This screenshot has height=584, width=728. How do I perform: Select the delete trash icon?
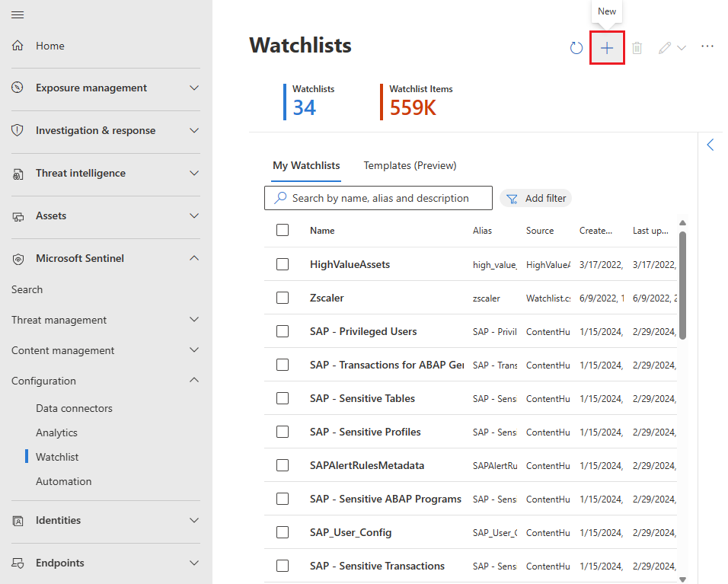click(x=637, y=47)
